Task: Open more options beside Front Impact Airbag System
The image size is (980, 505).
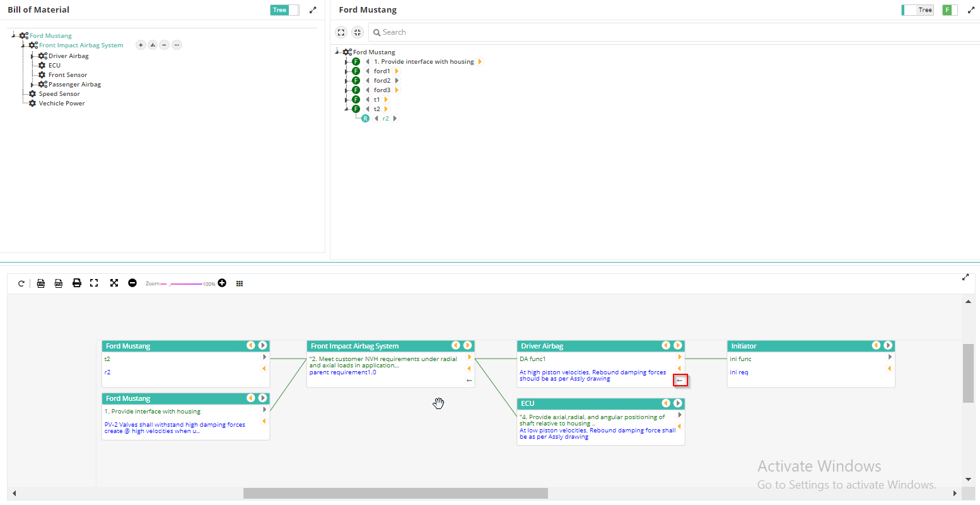Action: (177, 45)
